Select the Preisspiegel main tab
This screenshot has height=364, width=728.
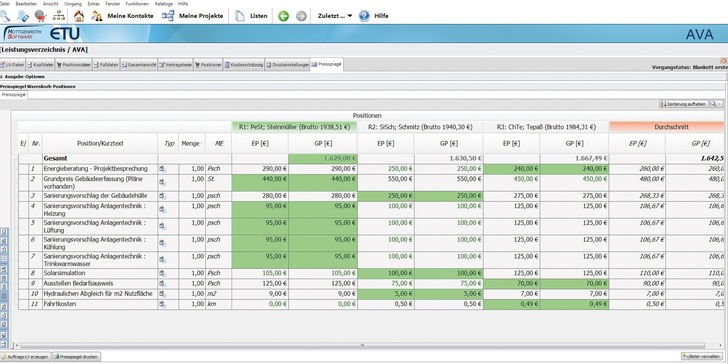pyautogui.click(x=327, y=65)
